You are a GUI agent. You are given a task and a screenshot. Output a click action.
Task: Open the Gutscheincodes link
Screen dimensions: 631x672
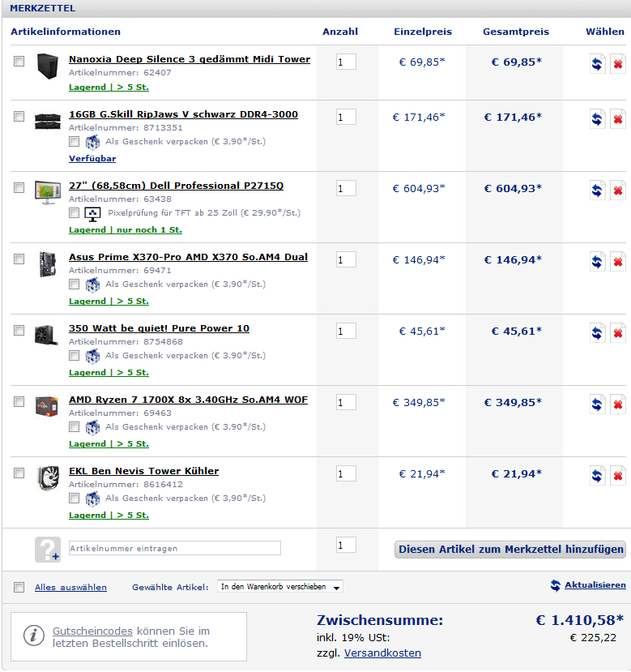click(x=92, y=631)
